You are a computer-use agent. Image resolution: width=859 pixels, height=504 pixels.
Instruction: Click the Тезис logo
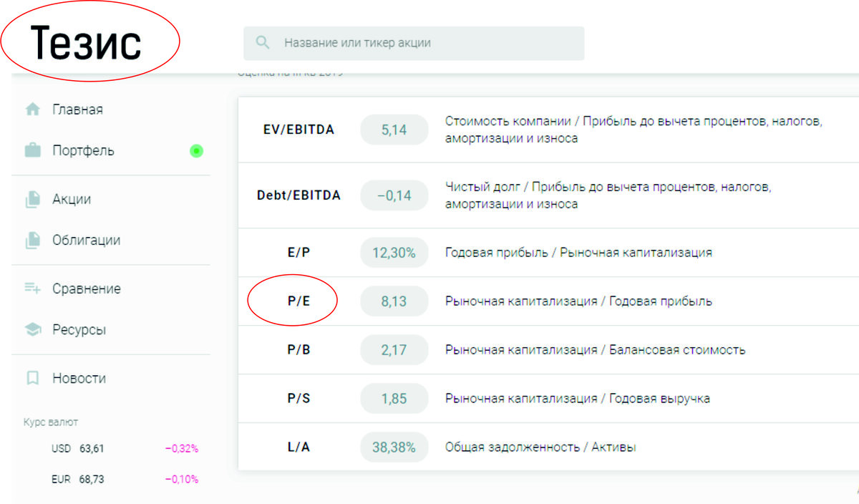click(x=86, y=43)
